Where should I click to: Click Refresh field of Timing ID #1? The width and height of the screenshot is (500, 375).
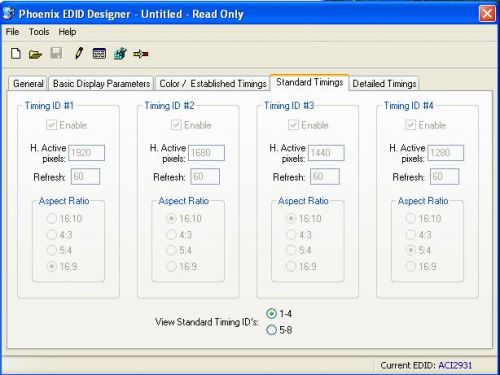[85, 177]
